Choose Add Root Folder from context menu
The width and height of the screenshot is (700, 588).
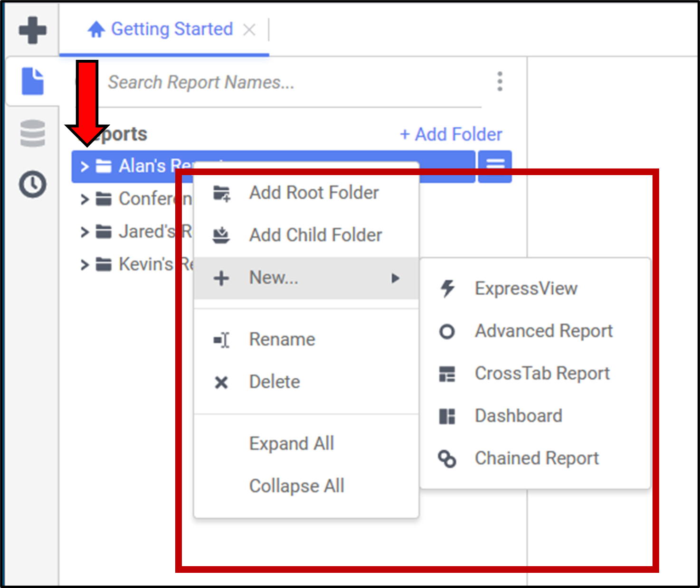[x=313, y=193]
